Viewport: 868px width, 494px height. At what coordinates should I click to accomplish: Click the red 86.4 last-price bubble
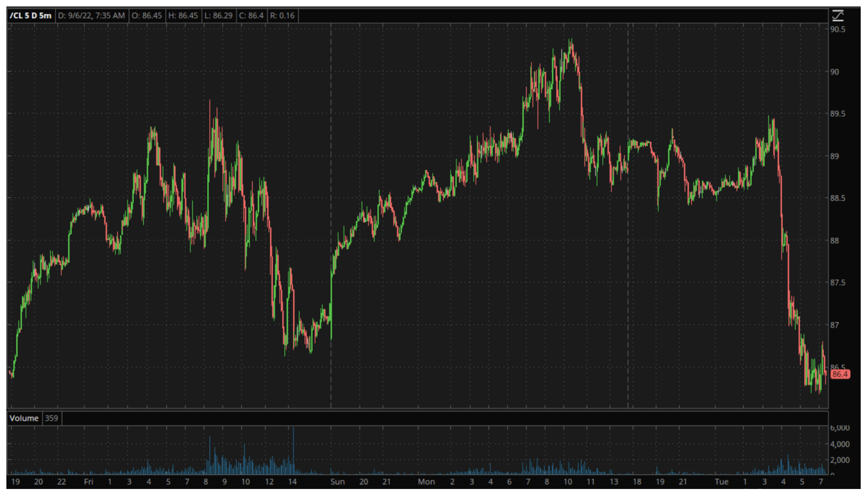[x=840, y=374]
